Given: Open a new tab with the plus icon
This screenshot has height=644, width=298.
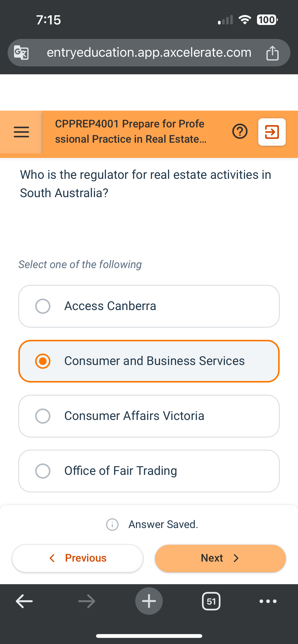Looking at the screenshot, I should (x=149, y=601).
